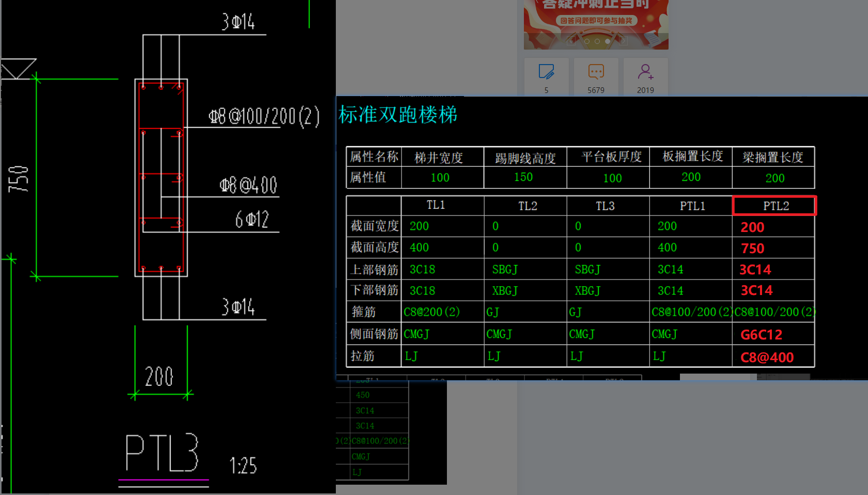Click the 200 width dimension in drawing
The height and width of the screenshot is (495, 868).
tap(159, 376)
